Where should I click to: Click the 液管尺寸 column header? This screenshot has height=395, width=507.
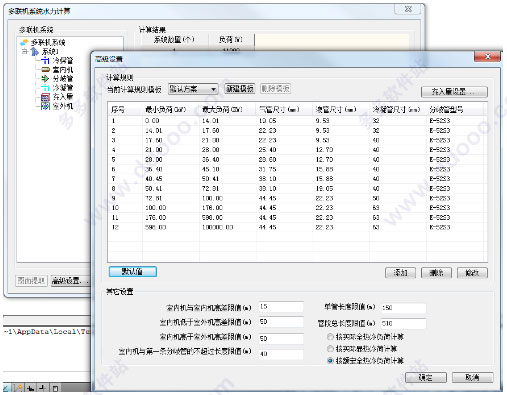pyautogui.click(x=341, y=109)
